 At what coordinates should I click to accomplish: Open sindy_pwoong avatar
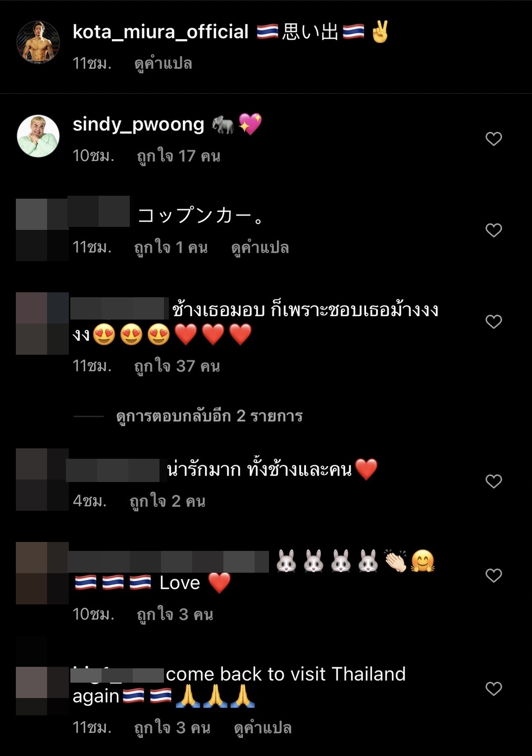pos(38,136)
